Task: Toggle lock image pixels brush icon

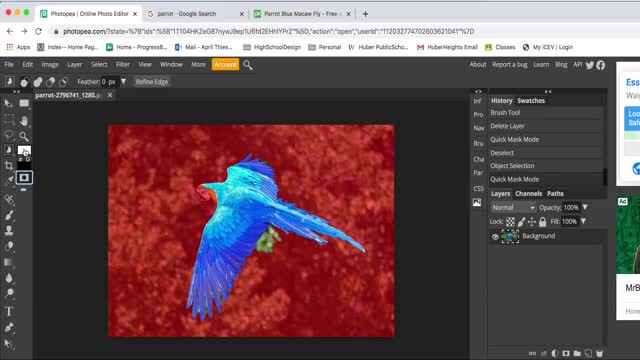Action: point(521,222)
